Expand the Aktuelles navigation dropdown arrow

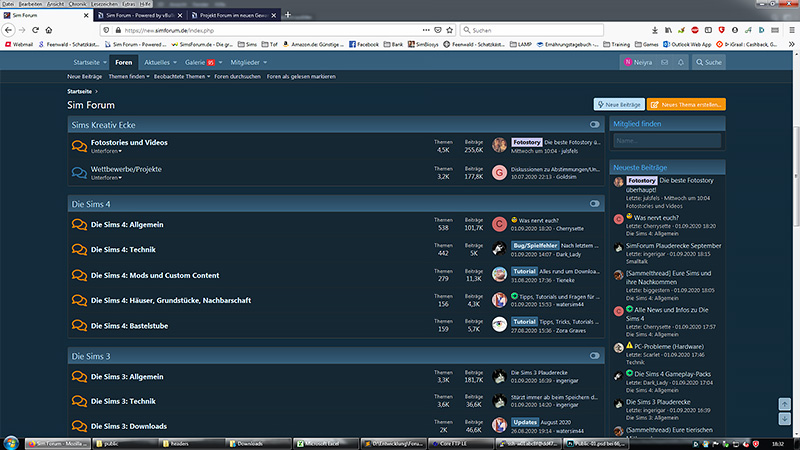point(174,63)
